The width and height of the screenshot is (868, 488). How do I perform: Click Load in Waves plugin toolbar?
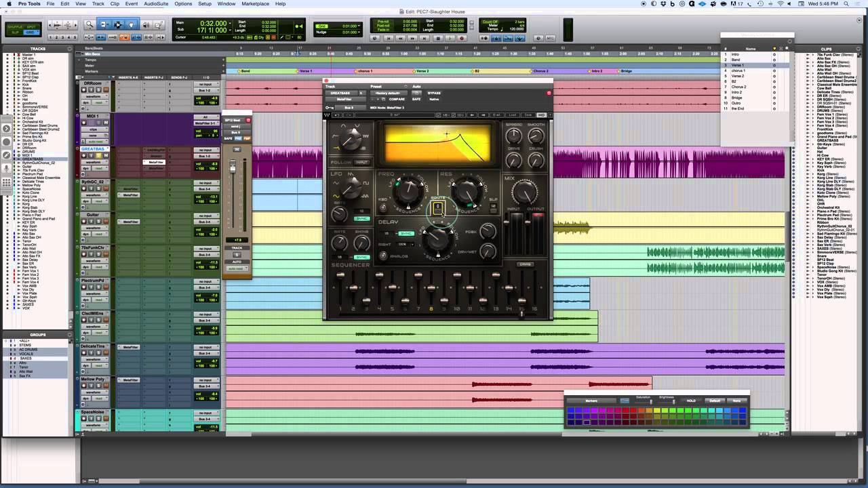(513, 115)
